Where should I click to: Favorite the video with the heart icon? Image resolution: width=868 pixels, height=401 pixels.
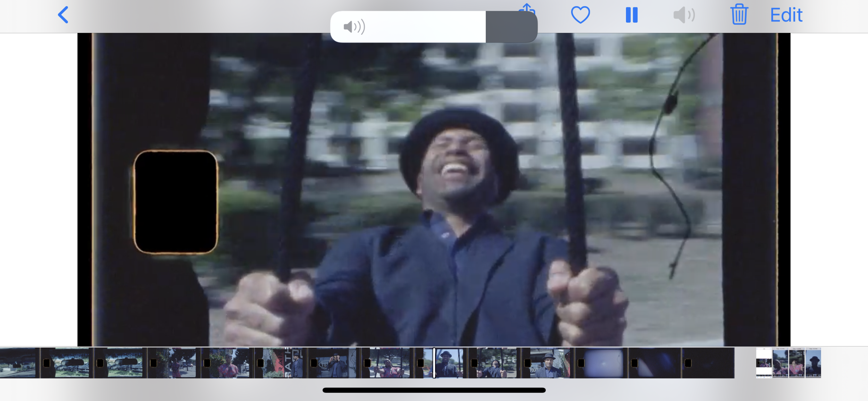(x=580, y=15)
